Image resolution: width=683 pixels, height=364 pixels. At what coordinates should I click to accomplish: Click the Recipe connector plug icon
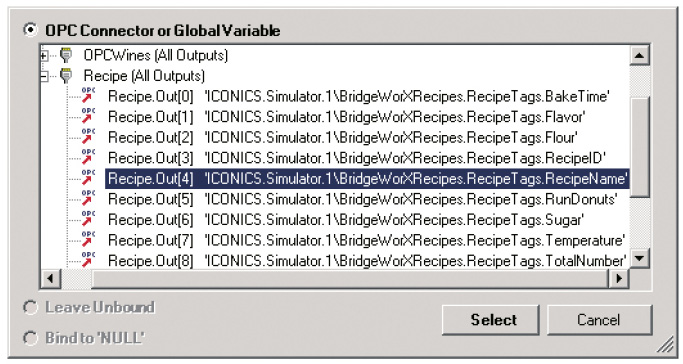66,76
